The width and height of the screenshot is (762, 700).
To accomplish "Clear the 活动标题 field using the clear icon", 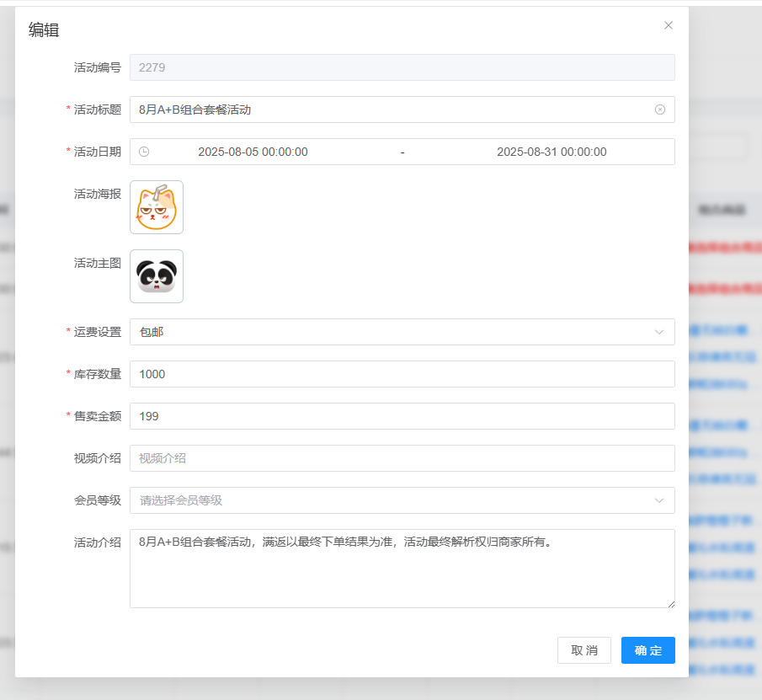I will click(x=660, y=110).
